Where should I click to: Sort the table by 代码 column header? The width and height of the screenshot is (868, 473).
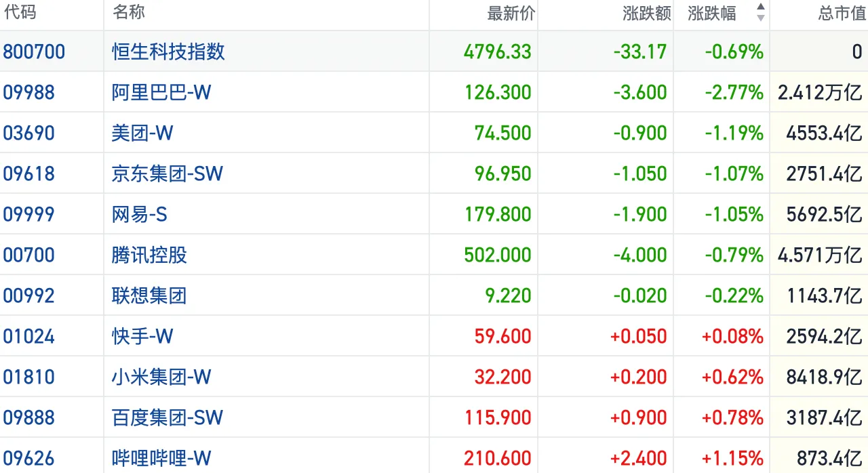click(x=20, y=13)
